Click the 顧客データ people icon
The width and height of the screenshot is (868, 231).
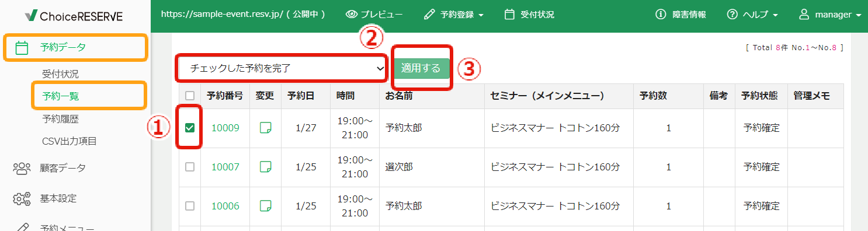click(x=22, y=168)
